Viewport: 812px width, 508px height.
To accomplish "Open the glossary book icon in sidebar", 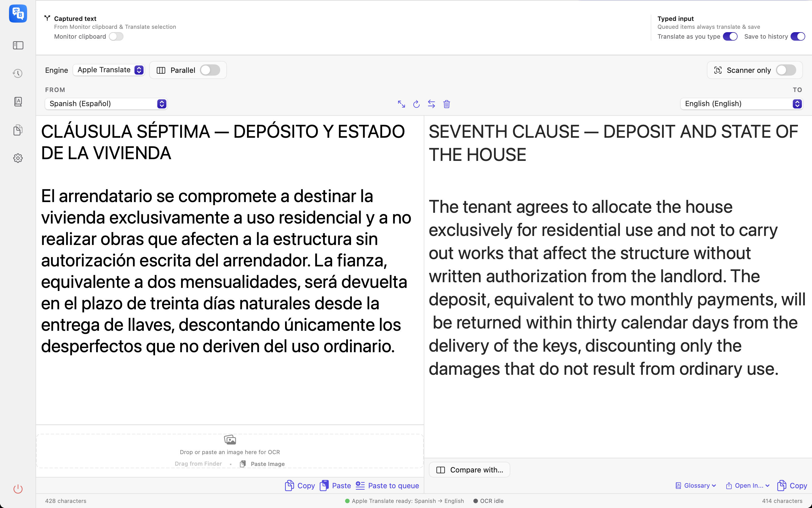I will tap(18, 102).
